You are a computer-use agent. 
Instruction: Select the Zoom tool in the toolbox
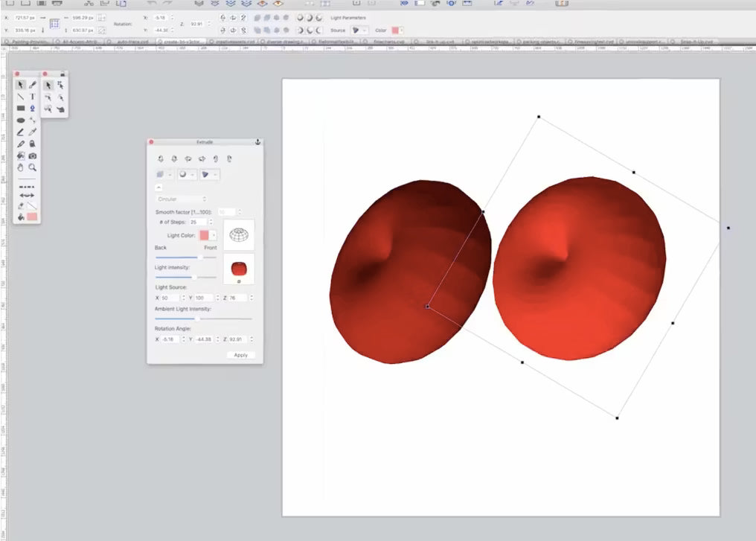(32, 166)
